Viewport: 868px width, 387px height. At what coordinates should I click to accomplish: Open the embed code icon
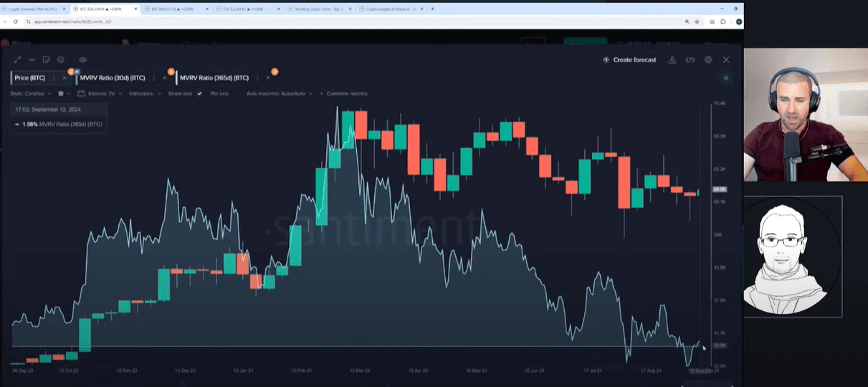pos(690,60)
